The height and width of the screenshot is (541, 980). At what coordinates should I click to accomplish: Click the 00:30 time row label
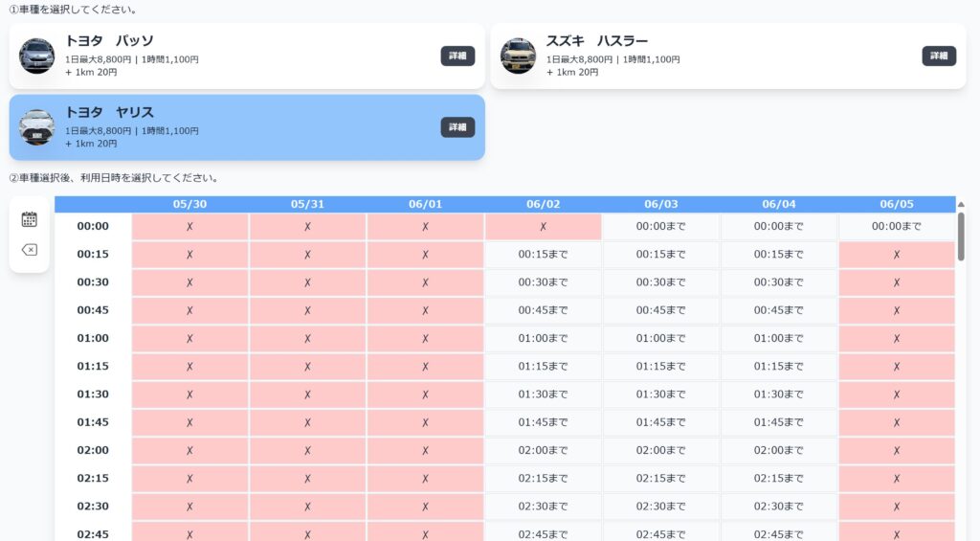pos(93,282)
